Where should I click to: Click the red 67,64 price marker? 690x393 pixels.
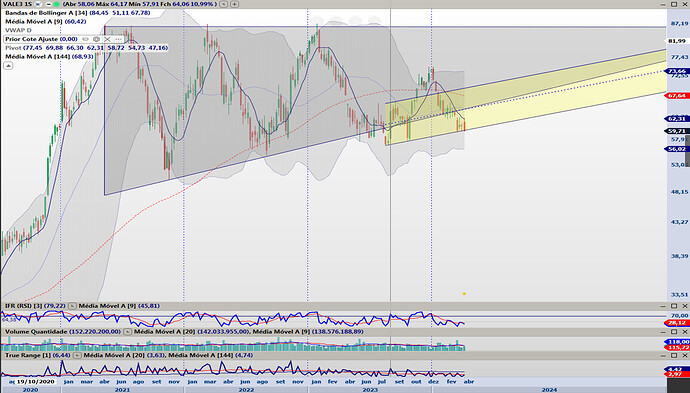[677, 95]
